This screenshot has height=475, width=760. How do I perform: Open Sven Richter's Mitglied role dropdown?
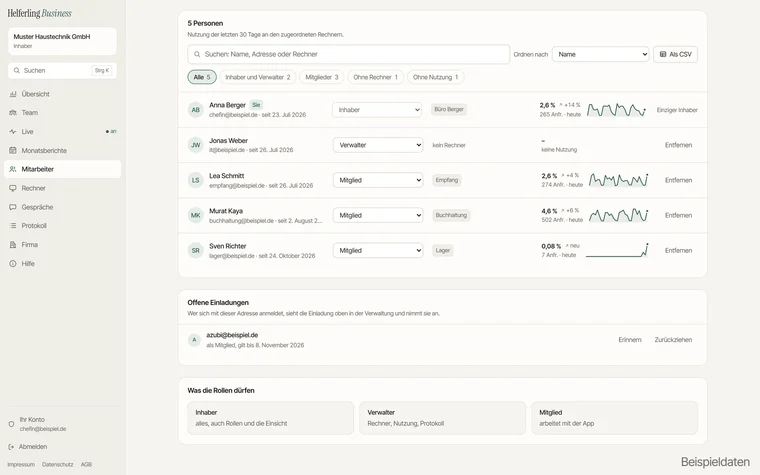click(x=378, y=251)
